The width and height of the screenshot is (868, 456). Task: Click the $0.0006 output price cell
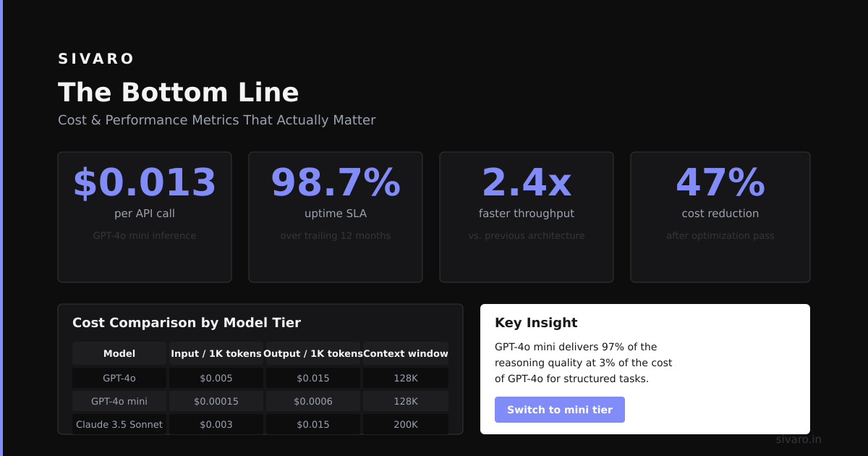[313, 401]
